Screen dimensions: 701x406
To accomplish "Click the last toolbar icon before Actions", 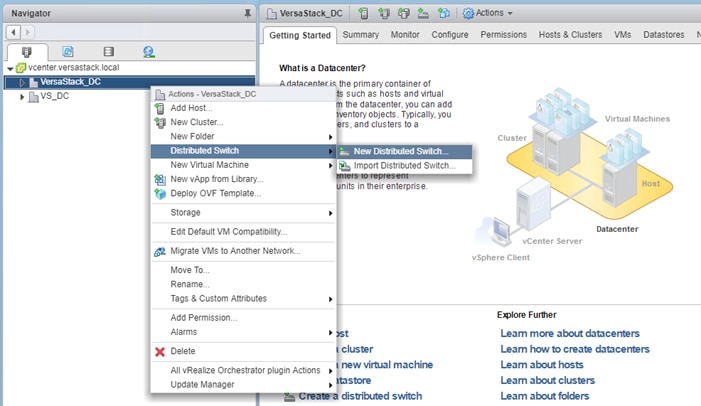I will 443,13.
